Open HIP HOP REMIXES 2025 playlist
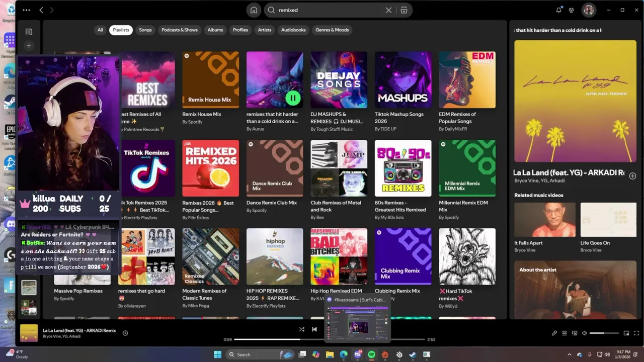 275,256
